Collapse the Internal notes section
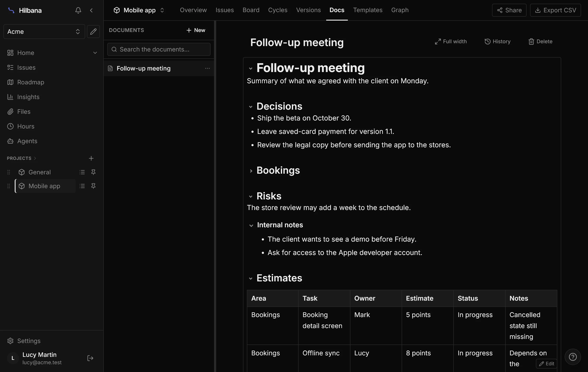The height and width of the screenshot is (372, 588). 251,225
